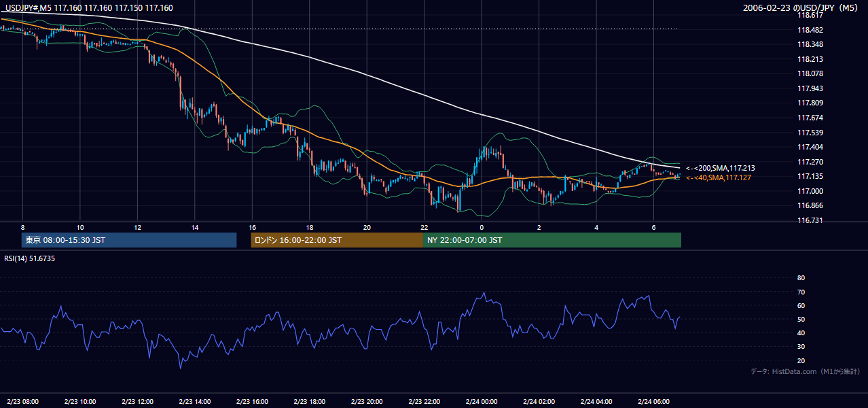Click hour label 10 under the price chart
The height and width of the screenshot is (408, 868).
pyautogui.click(x=80, y=227)
